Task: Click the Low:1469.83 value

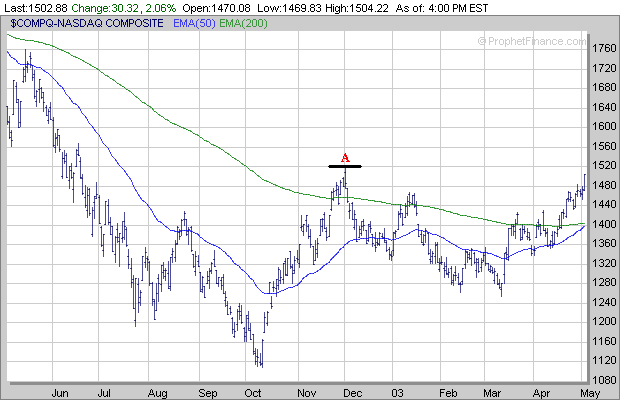Action: click(x=289, y=8)
